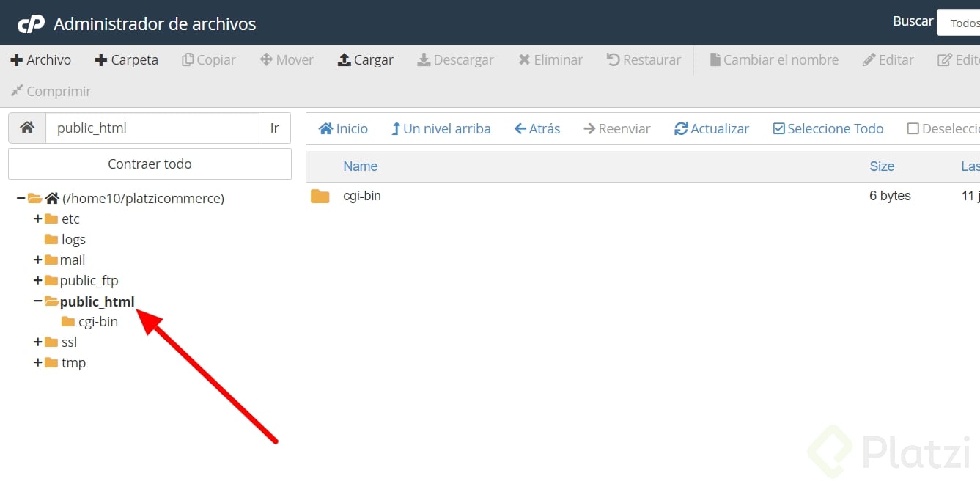Image resolution: width=980 pixels, height=484 pixels.
Task: Click the Copiar toolbar button
Action: point(209,60)
